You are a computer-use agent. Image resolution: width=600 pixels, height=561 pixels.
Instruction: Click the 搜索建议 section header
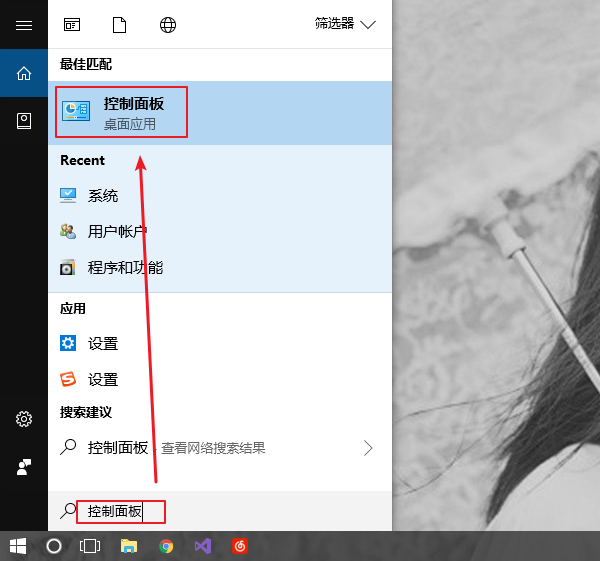pos(86,412)
